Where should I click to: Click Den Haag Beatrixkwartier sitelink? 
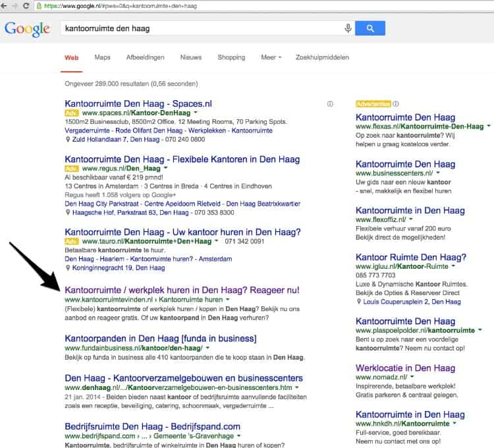tap(263, 204)
